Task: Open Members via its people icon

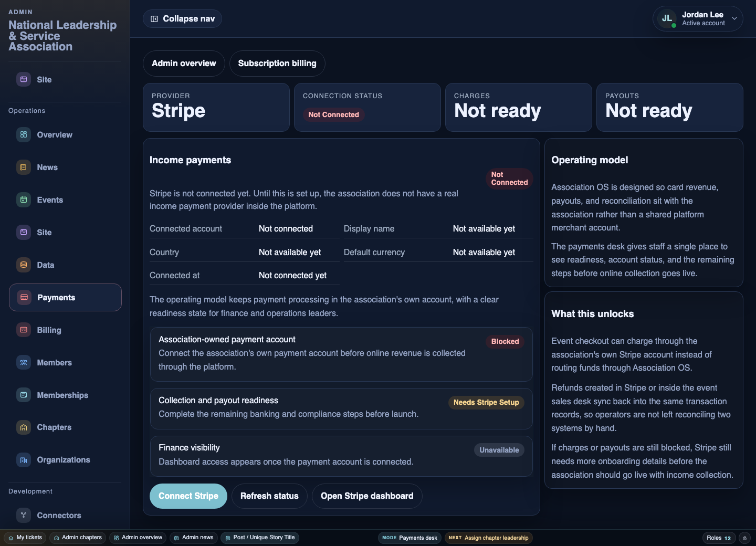Action: pos(24,362)
